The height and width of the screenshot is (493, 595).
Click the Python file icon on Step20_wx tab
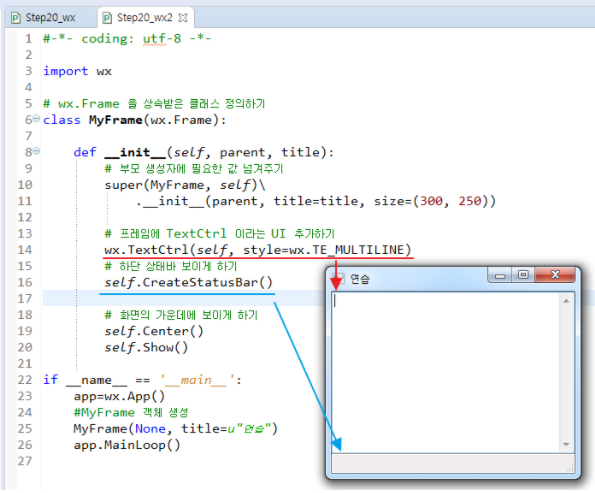coord(16,18)
